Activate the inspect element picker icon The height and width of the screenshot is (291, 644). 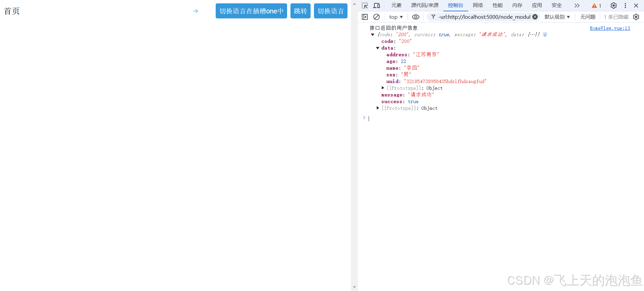click(365, 5)
